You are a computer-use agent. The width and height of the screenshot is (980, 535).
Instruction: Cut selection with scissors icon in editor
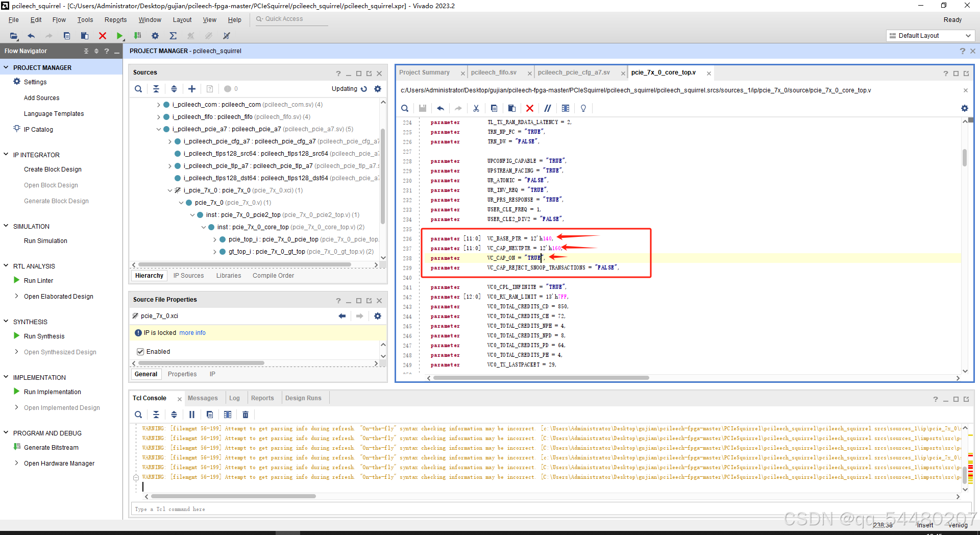pos(476,108)
